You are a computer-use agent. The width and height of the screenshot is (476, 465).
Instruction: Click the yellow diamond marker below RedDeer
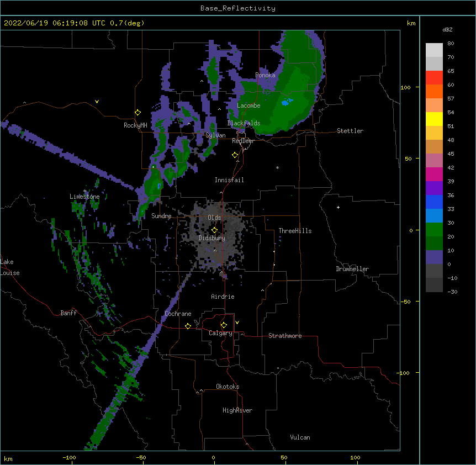coord(235,155)
